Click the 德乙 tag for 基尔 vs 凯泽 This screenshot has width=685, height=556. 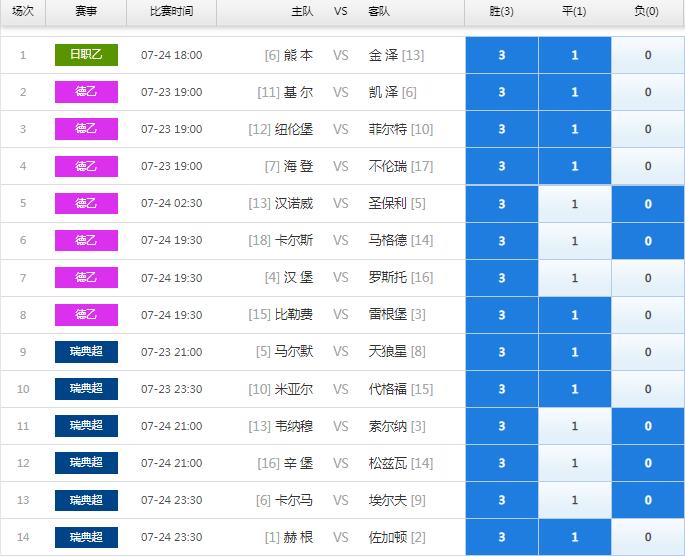pos(86,92)
